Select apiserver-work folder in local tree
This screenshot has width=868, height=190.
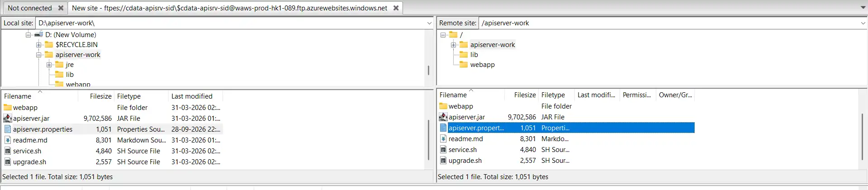pos(78,55)
